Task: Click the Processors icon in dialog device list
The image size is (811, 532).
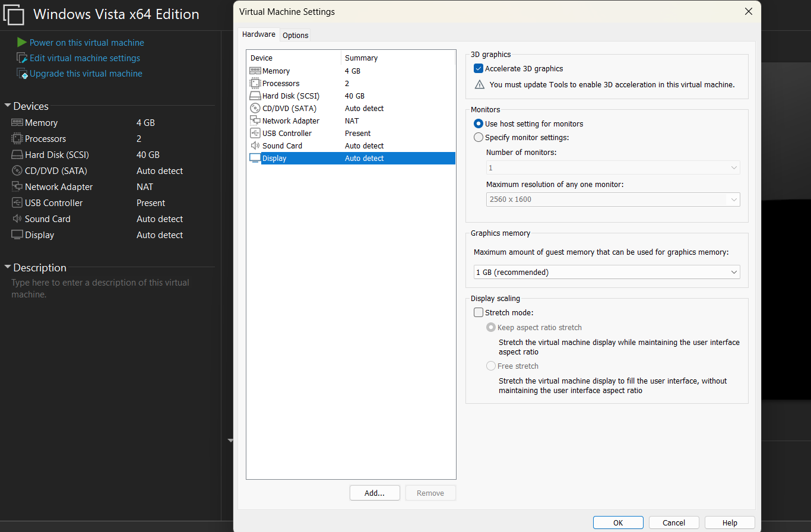Action: coord(255,83)
